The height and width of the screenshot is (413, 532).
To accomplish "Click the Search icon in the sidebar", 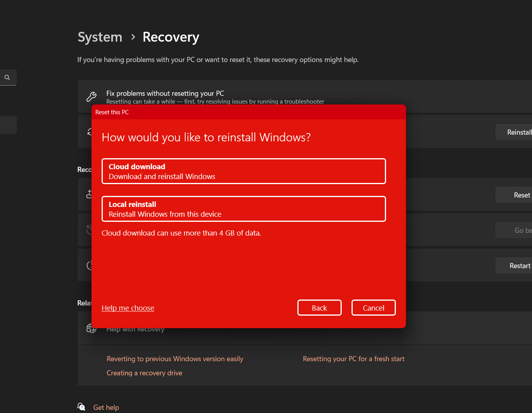I will 8,77.
